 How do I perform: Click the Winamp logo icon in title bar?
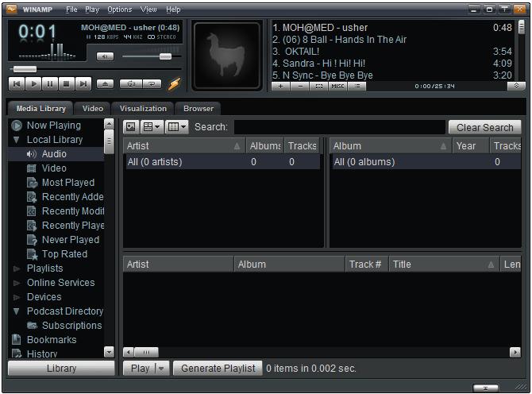coord(11,10)
